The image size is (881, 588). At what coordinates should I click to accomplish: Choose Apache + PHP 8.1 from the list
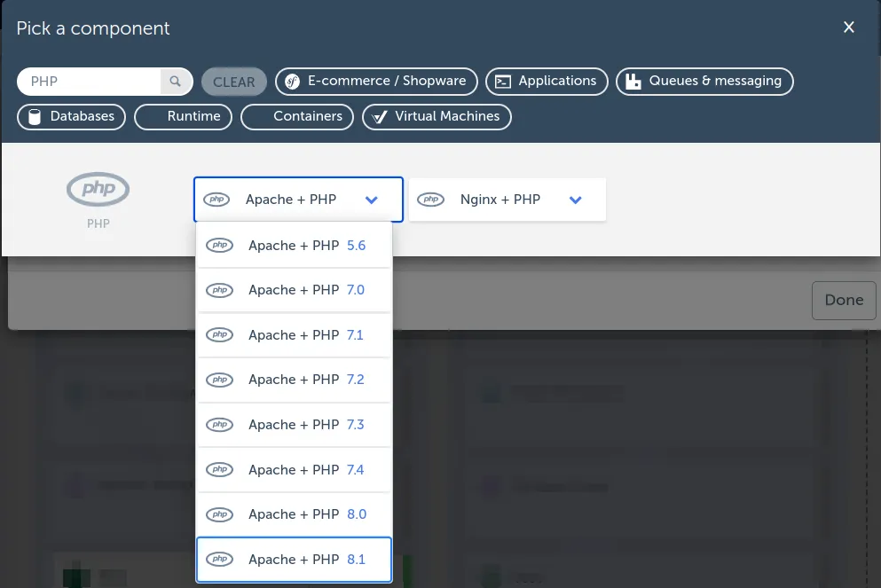(294, 559)
